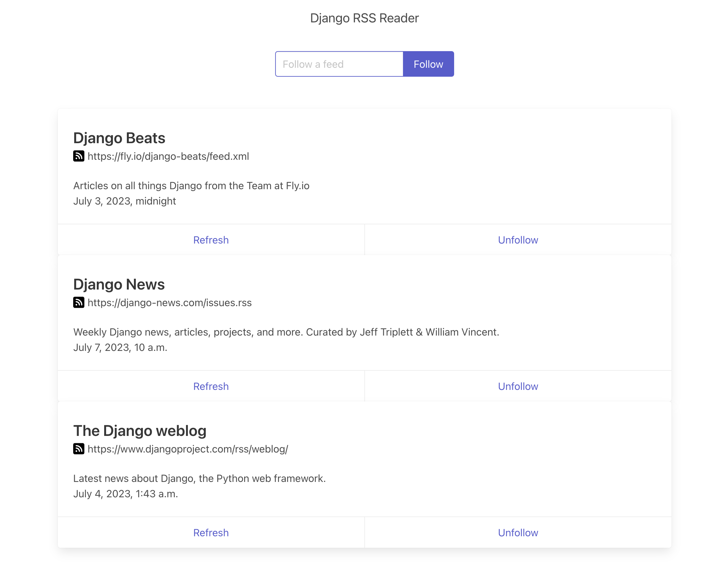Click the RSS icon beside Django News URL

point(79,302)
